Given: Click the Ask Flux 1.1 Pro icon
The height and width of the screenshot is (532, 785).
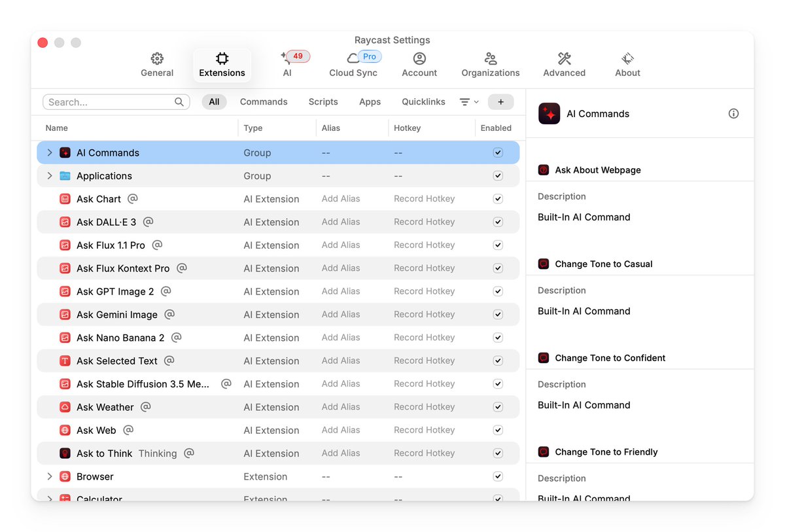Looking at the screenshot, I should (x=65, y=245).
